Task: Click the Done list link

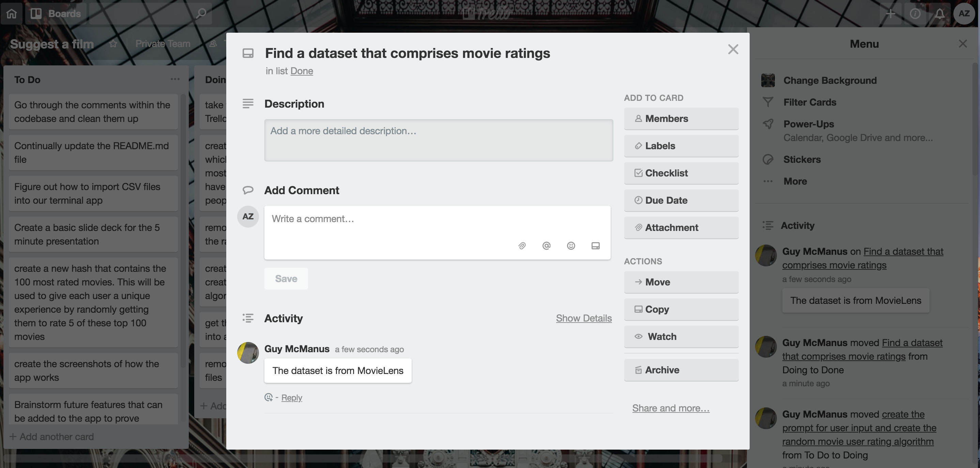Action: click(x=302, y=71)
